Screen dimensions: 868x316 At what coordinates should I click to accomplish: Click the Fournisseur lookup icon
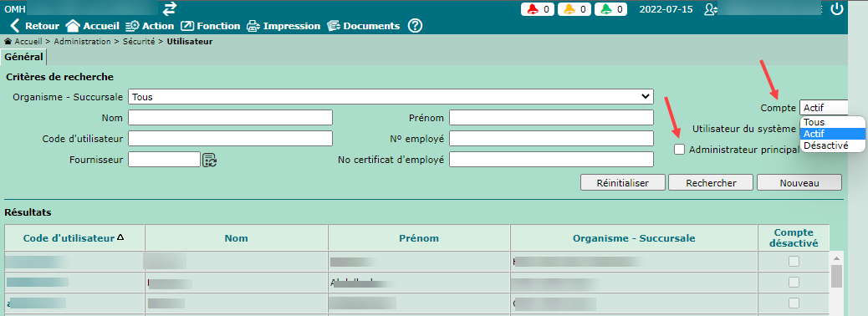(x=209, y=160)
